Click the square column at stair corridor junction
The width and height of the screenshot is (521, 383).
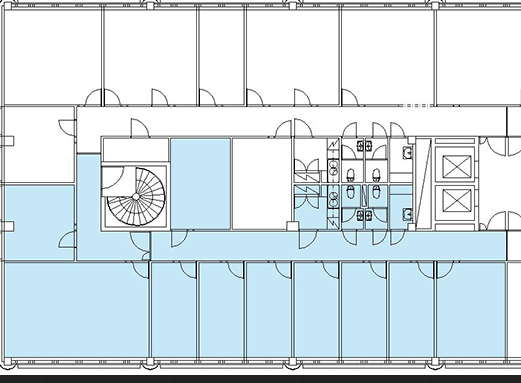tap(292, 227)
